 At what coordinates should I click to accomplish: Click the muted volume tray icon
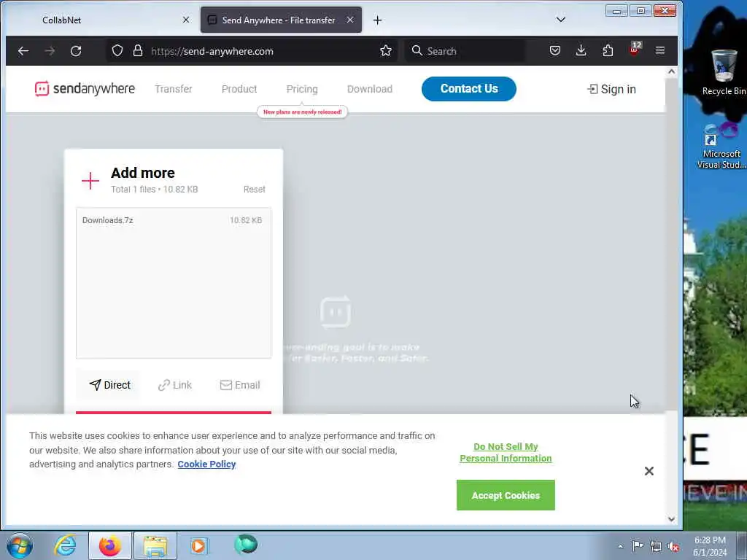pyautogui.click(x=673, y=547)
